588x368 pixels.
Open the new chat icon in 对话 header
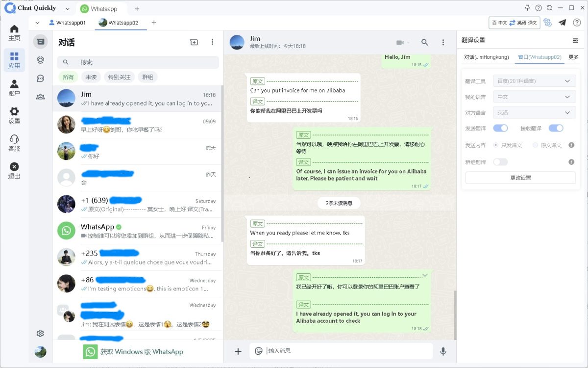click(x=194, y=42)
